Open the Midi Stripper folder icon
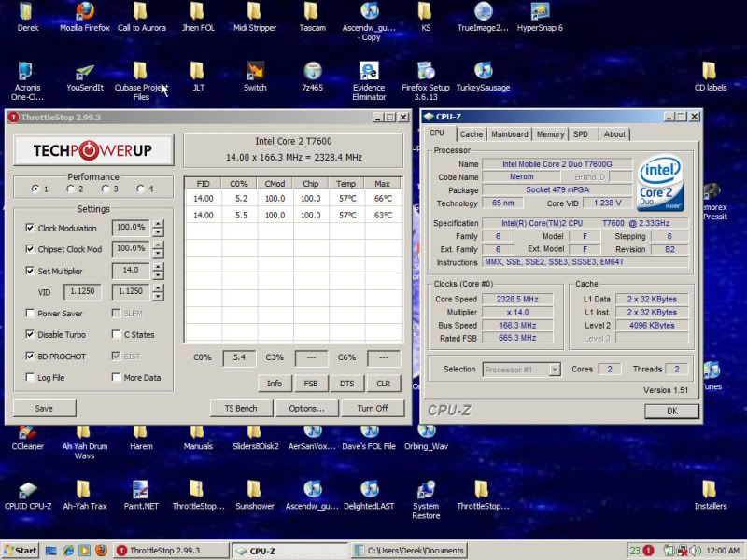The image size is (747, 560). [255, 17]
